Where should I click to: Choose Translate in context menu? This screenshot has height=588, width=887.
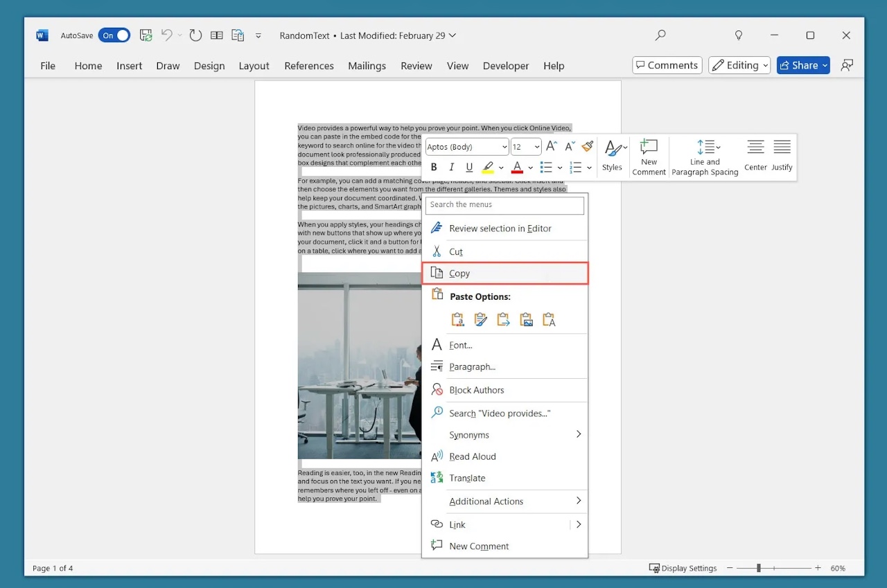[x=505, y=478]
